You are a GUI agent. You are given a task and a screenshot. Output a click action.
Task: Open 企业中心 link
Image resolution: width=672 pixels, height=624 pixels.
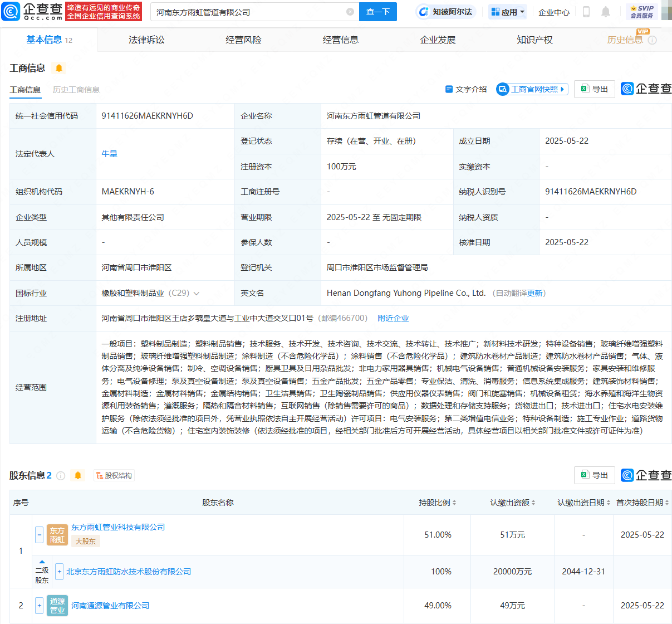click(x=554, y=12)
